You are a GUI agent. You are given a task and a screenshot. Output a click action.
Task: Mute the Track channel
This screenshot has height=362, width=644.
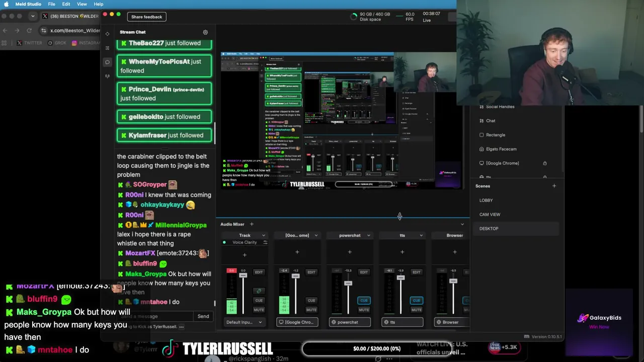tap(259, 310)
